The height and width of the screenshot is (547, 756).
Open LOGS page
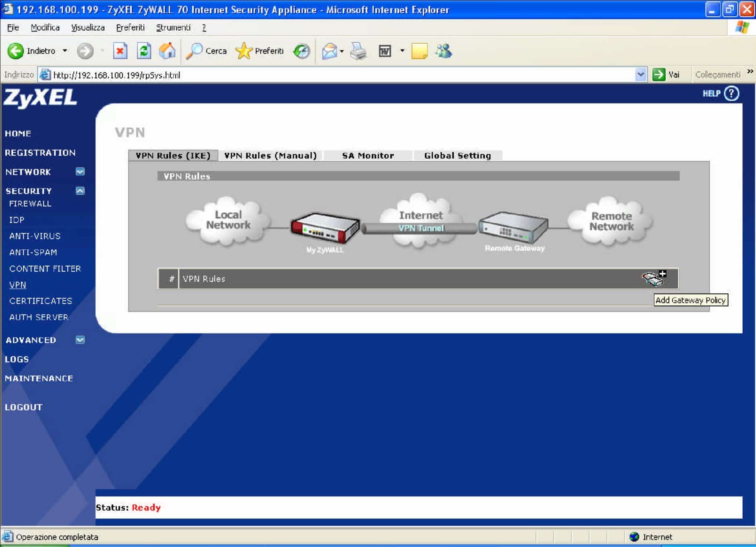pos(17,359)
